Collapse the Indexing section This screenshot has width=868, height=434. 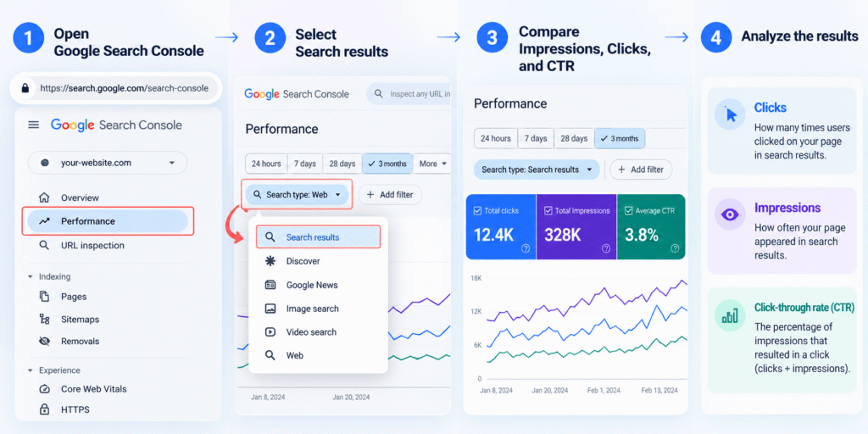pos(31,277)
